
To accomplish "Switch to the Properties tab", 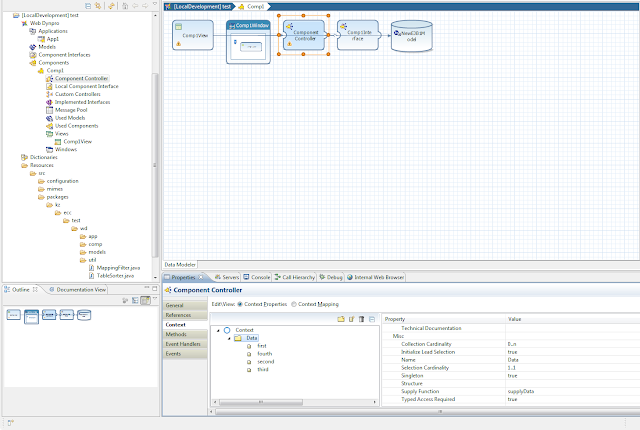I will [x=183, y=277].
